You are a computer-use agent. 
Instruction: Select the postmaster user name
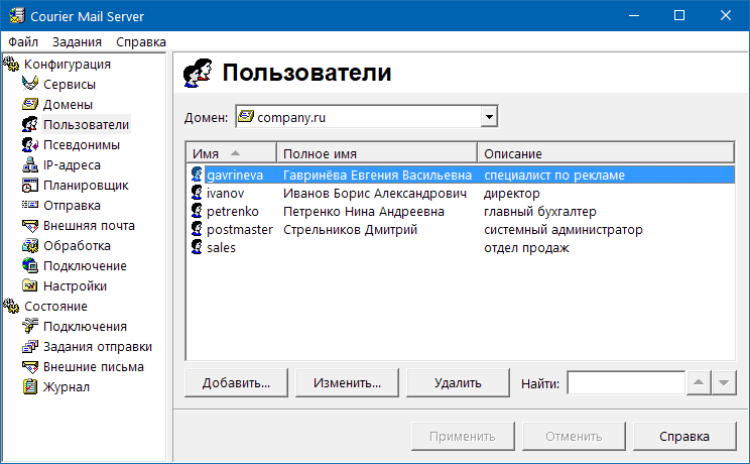tap(240, 230)
